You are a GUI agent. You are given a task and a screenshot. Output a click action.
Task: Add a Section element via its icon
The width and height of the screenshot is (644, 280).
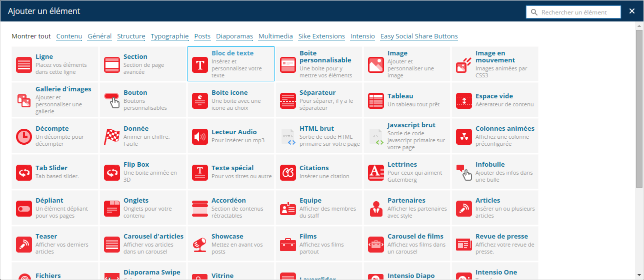112,65
